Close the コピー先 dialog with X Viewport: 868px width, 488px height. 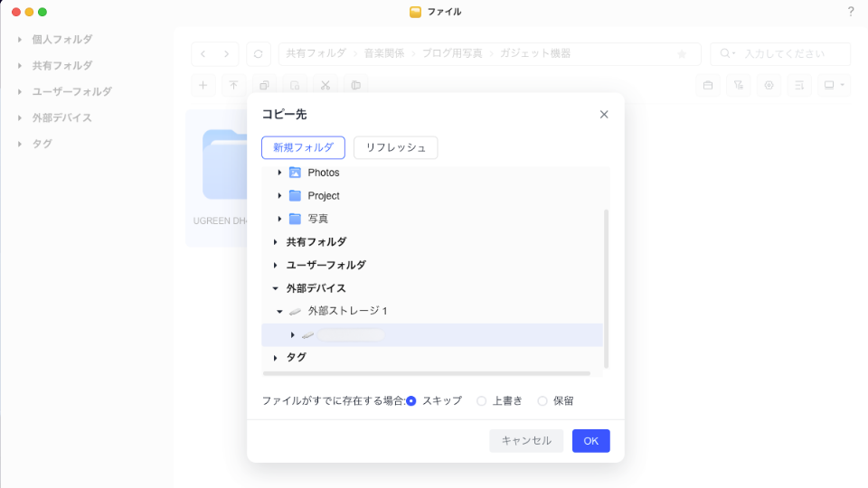pos(604,115)
